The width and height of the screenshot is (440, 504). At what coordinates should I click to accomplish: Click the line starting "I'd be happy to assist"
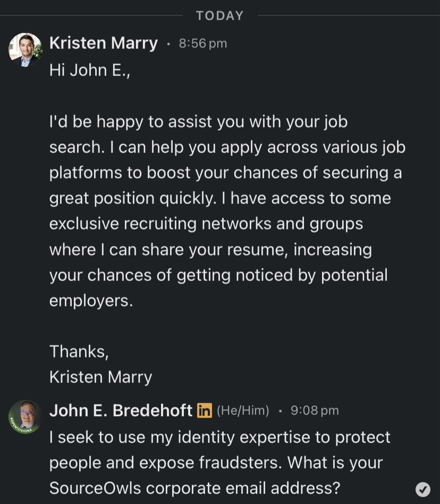(198, 122)
